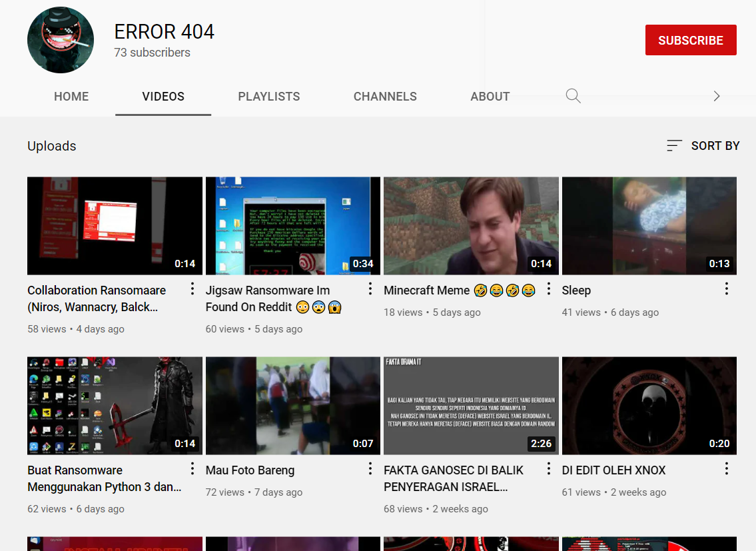Play the Mau Foto Bareng thumbnail

pyautogui.click(x=292, y=406)
